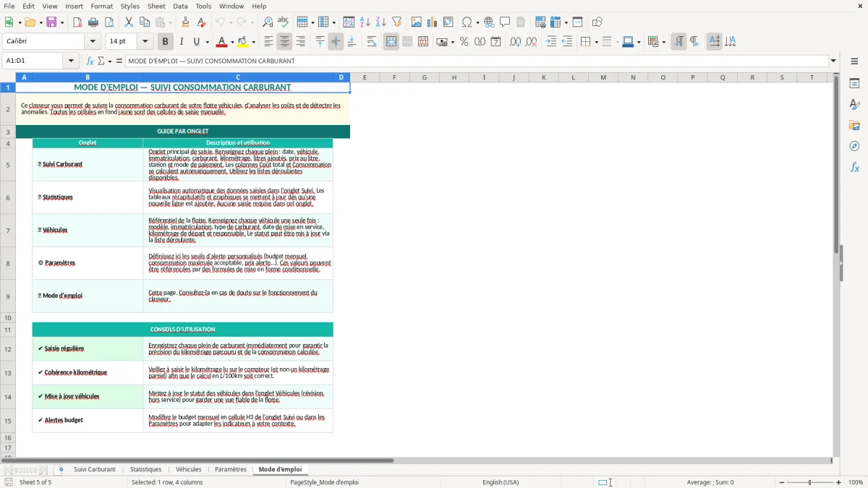Click the Format as Date icon
This screenshot has width=868, height=488.
(x=495, y=42)
